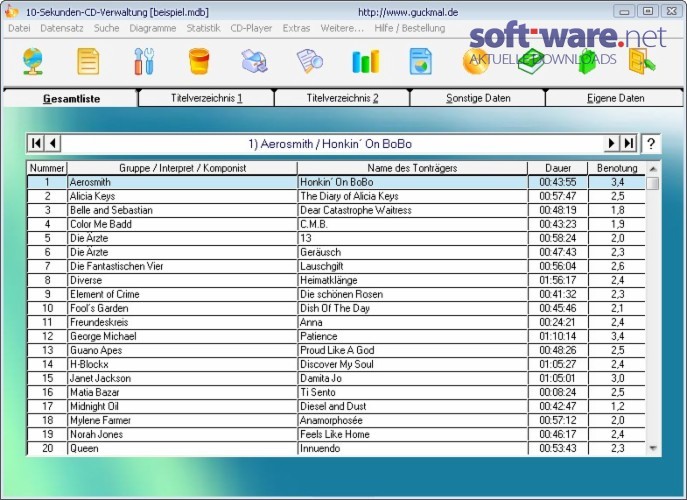Open the CD-Player menu

[251, 28]
